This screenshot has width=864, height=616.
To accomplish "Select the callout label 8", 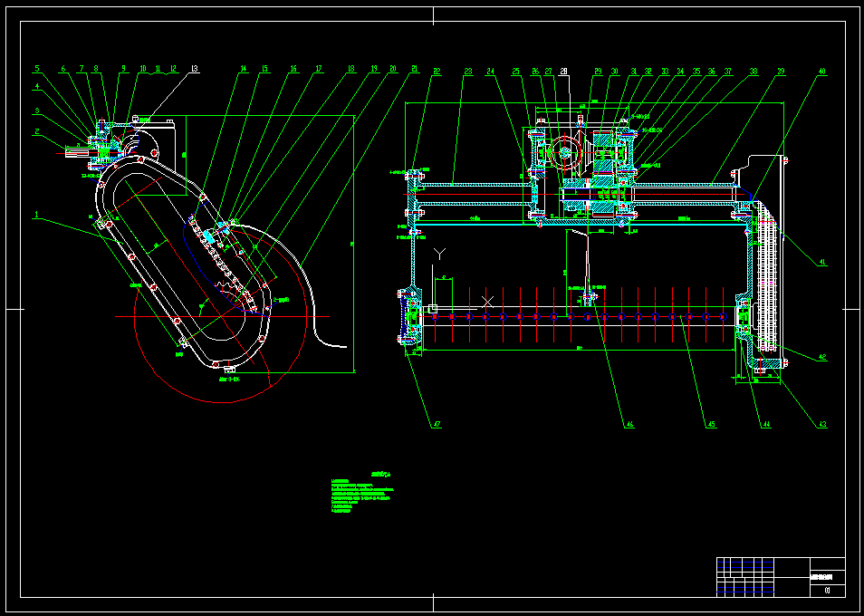I will [x=95, y=69].
